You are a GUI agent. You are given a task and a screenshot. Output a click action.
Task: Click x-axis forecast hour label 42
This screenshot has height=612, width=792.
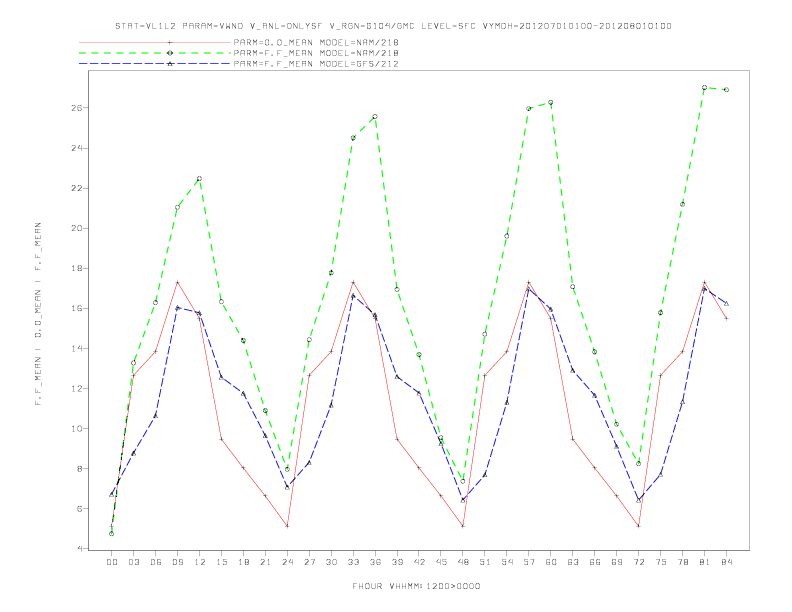point(419,562)
